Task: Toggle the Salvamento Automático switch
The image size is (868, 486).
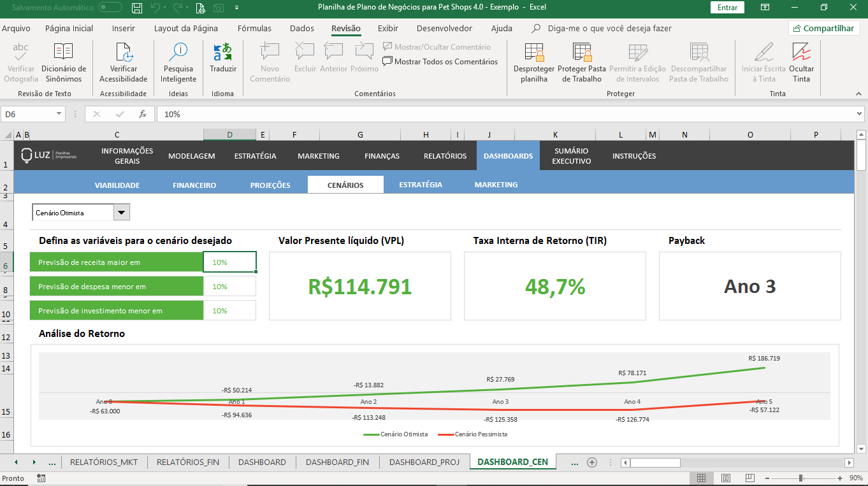Action: (110, 8)
